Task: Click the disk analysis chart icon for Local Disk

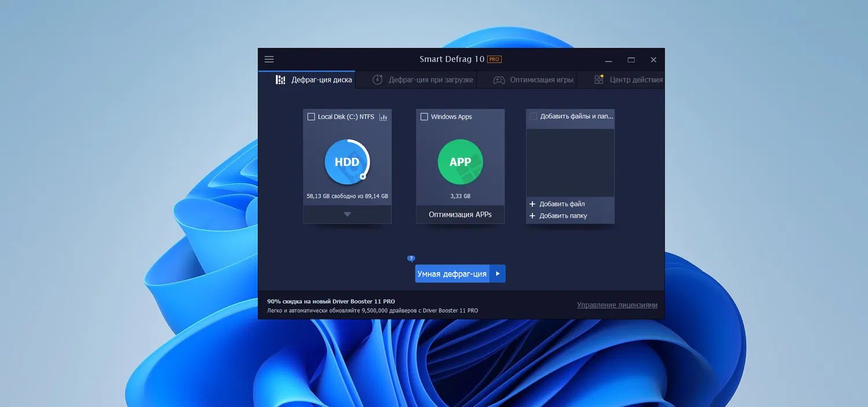Action: 383,117
